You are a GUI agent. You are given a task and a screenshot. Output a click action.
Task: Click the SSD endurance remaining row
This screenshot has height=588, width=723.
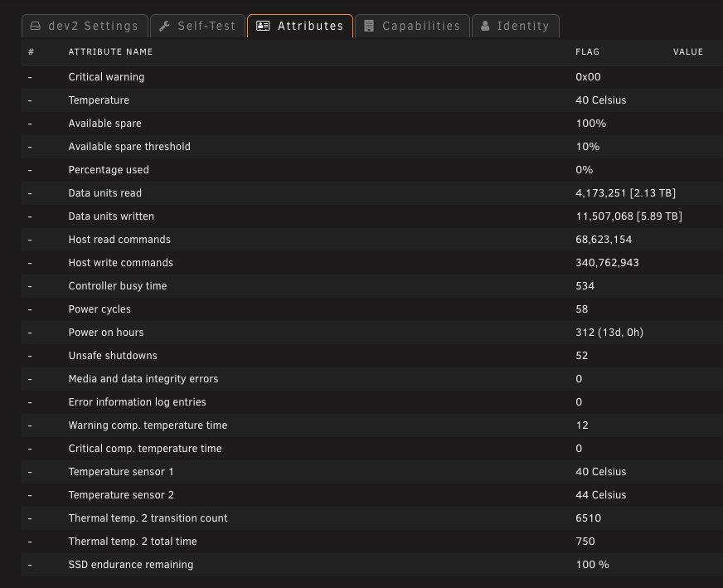point(130,565)
